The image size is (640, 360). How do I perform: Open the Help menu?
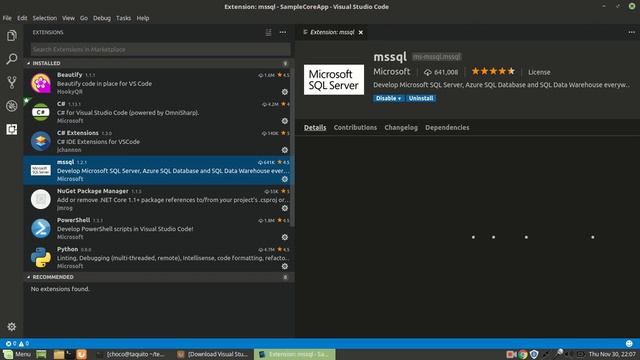[142, 18]
